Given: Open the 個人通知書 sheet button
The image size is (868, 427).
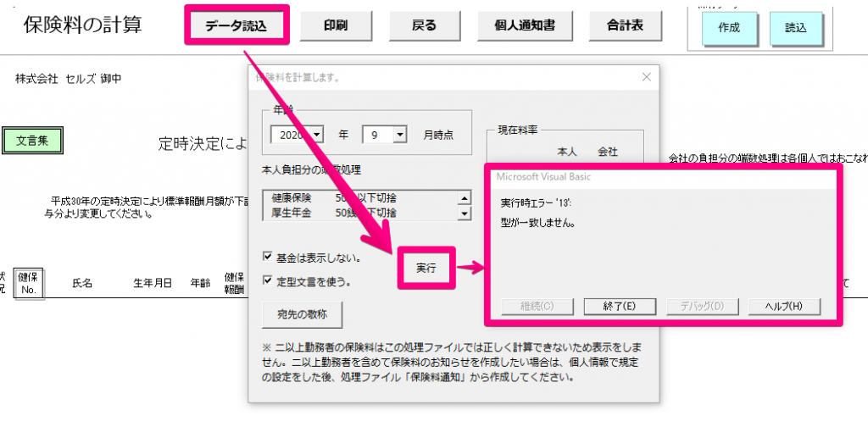Looking at the screenshot, I should (x=525, y=25).
